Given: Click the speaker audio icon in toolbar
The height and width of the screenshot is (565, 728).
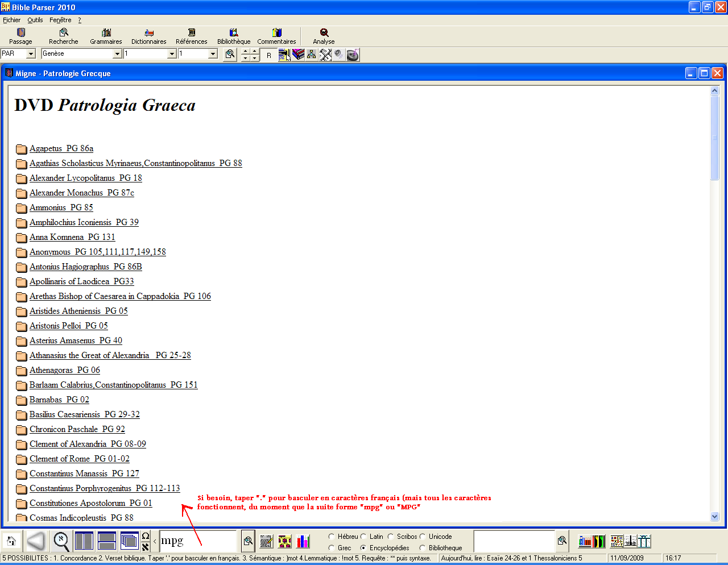Looking at the screenshot, I should point(339,55).
